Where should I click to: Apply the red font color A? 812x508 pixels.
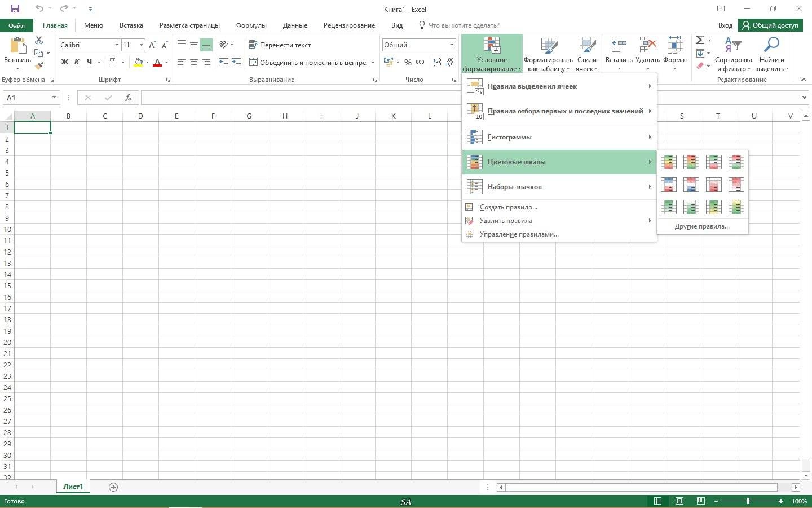point(158,62)
